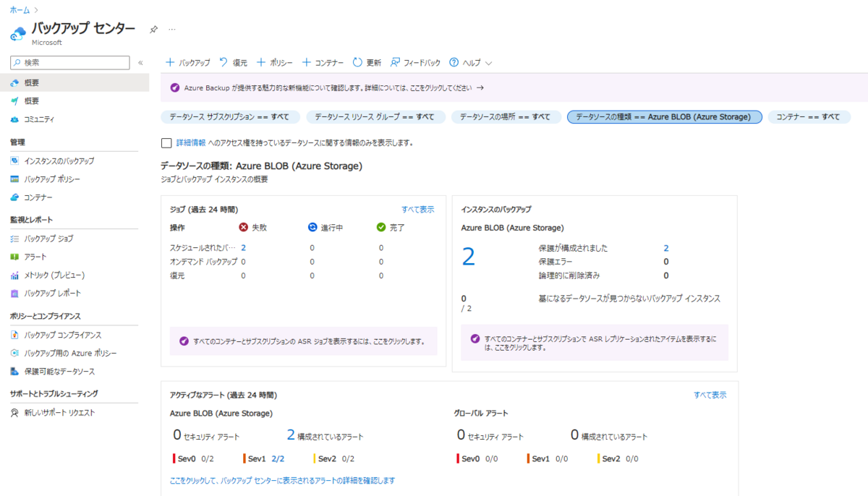
Task: Click the ASR ジョブ notice in ジョブ card
Action: coord(303,341)
